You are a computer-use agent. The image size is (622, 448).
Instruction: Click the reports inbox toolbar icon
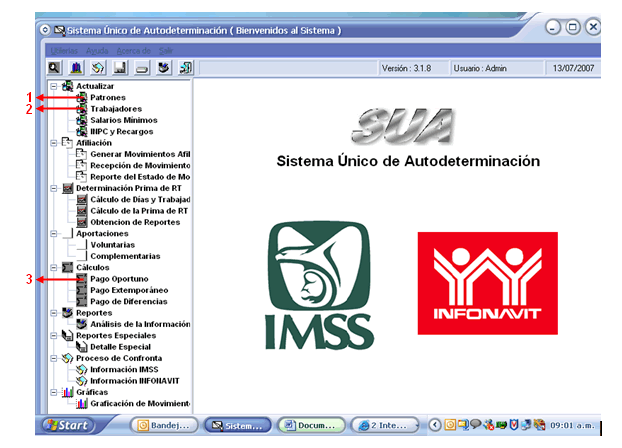[x=163, y=68]
